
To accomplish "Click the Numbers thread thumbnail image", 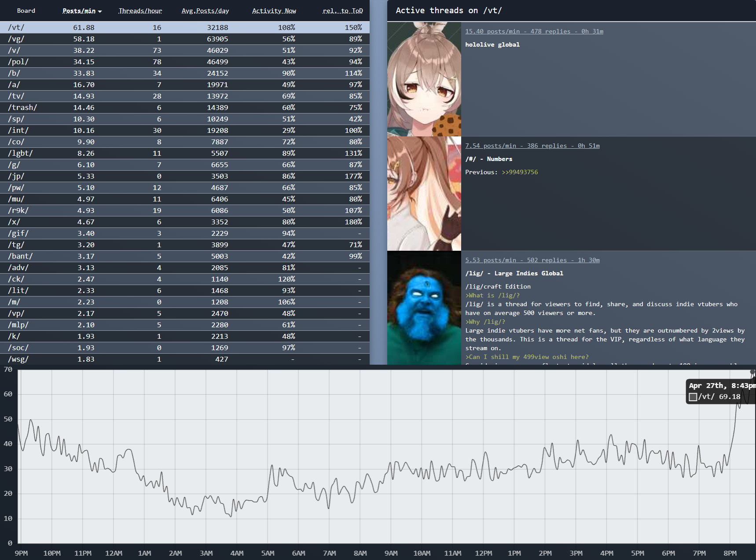I will pyautogui.click(x=424, y=194).
